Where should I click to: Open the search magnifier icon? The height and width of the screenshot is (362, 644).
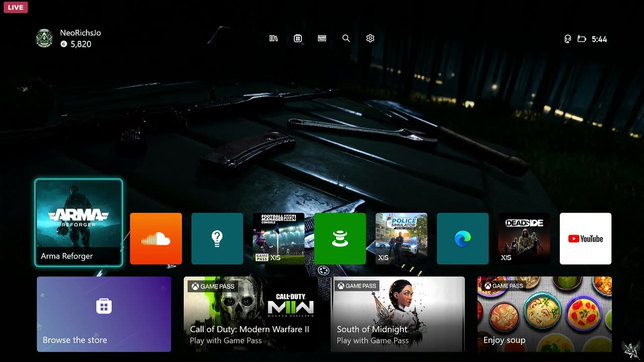point(346,38)
